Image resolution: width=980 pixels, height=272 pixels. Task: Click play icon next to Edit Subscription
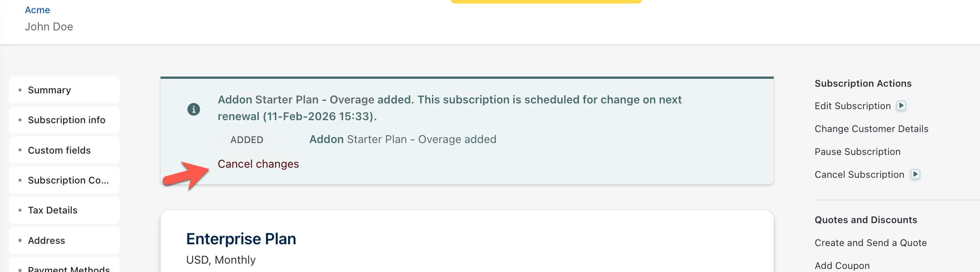[x=901, y=106]
